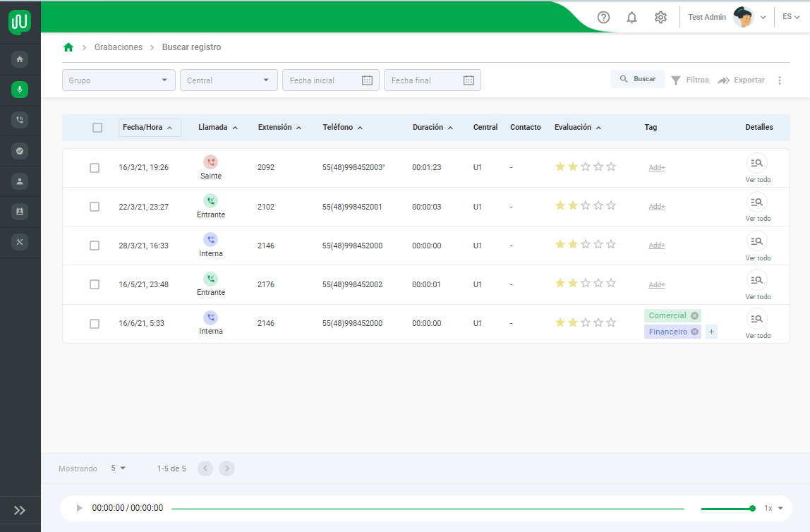810x532 pixels.
Task: Click the tools wrench sidebar icon
Action: pyautogui.click(x=20, y=242)
